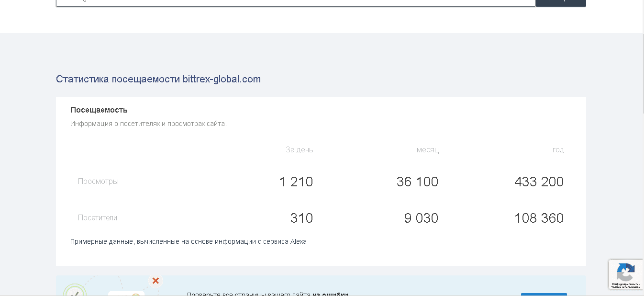Click the Alexa data source note
644x296 pixels.
pos(188,241)
